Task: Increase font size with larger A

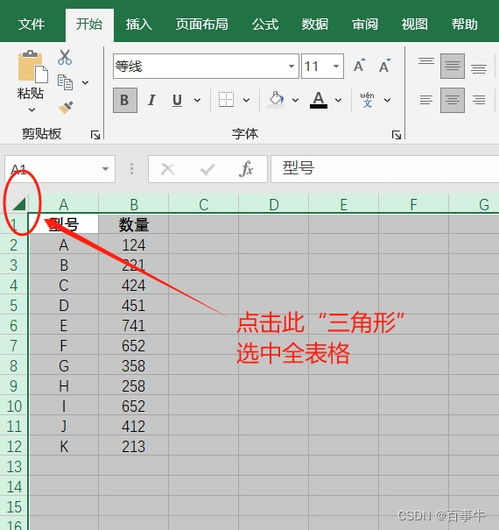Action: point(359,66)
